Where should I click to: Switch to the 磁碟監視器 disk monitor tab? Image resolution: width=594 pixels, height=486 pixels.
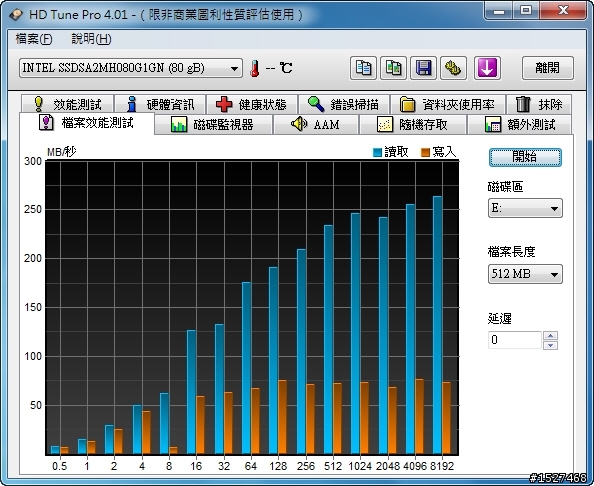(x=214, y=125)
